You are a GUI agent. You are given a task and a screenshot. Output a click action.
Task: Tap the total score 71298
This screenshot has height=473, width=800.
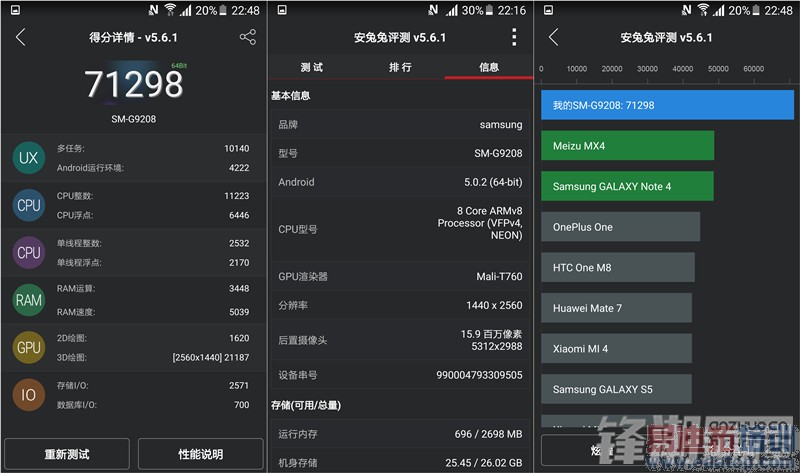click(134, 84)
